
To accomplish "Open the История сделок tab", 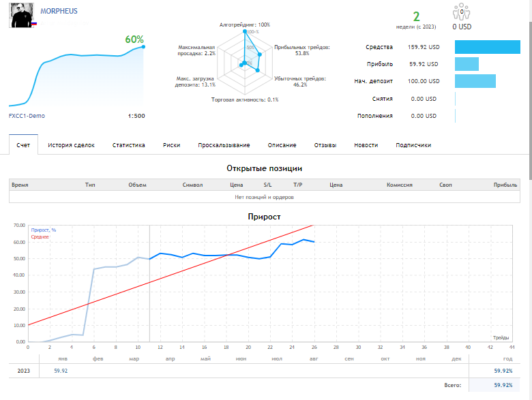I will (71, 145).
